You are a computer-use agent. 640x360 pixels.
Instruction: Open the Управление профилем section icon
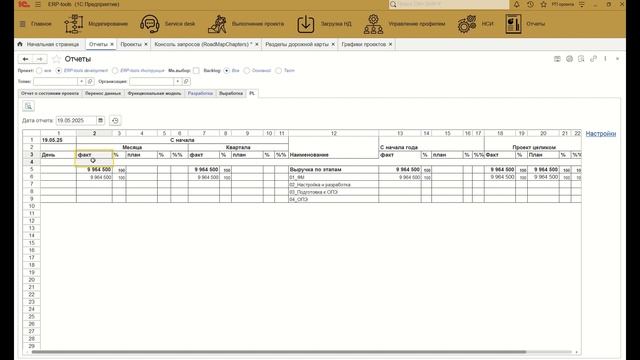[373, 24]
